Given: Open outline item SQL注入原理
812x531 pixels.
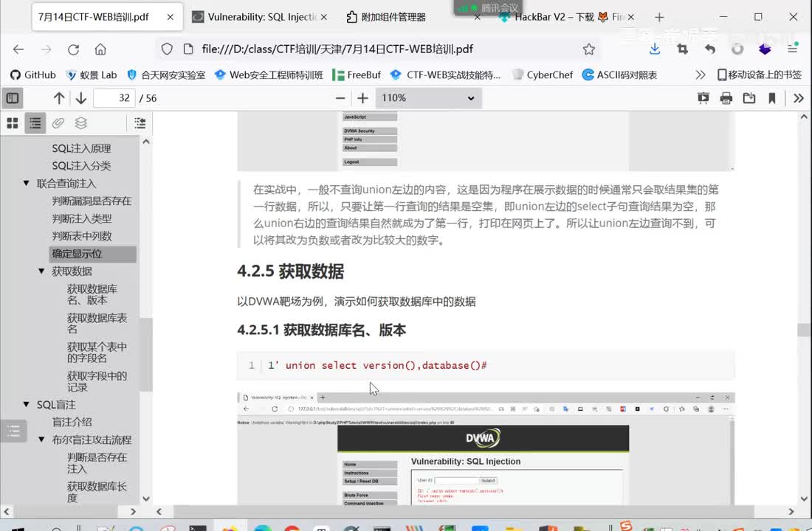Looking at the screenshot, I should pyautogui.click(x=81, y=148).
